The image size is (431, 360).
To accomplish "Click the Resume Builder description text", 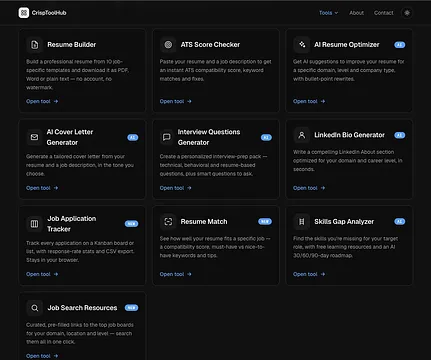I will pos(78,75).
